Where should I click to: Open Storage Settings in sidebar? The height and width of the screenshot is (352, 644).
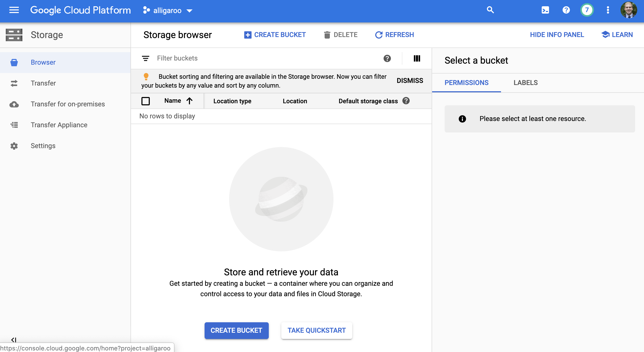click(x=65, y=146)
